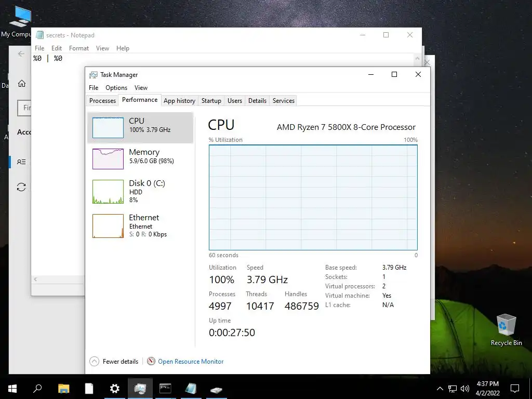
Task: Click Notepad scrollbar up arrow
Action: [417, 58]
